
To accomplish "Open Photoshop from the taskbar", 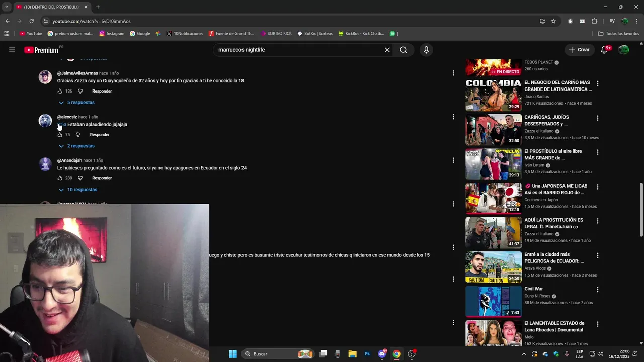I will pyautogui.click(x=367, y=354).
